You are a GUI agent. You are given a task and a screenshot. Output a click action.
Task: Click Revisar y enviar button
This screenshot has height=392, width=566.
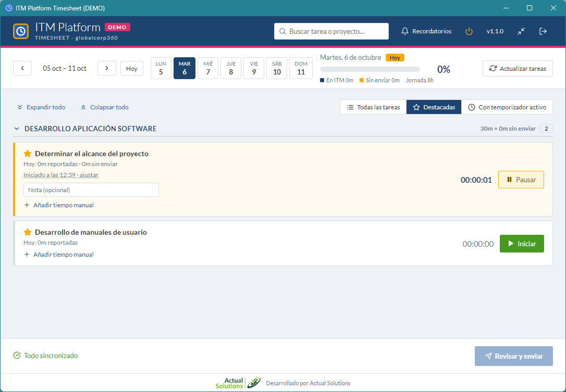click(x=514, y=356)
